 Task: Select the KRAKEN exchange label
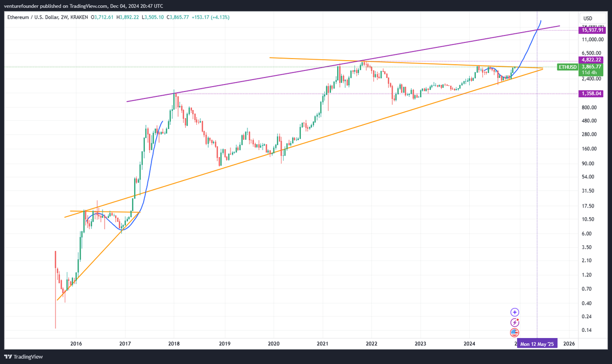pos(78,17)
